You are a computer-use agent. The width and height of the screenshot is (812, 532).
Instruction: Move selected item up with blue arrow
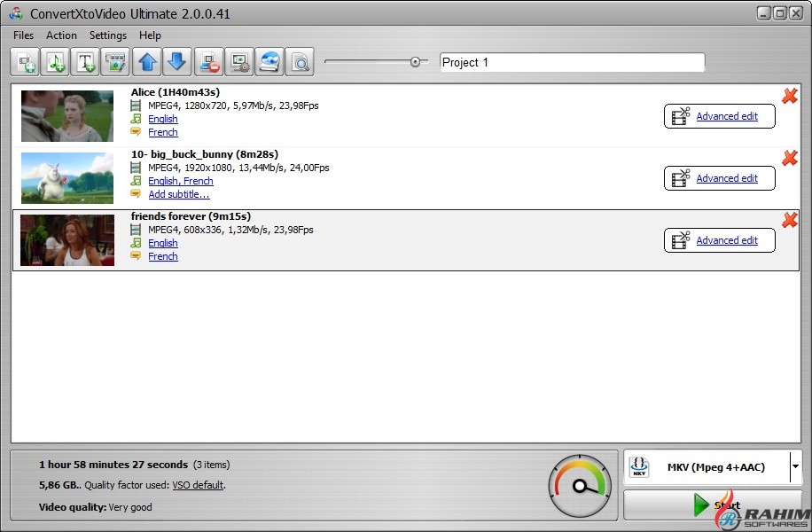coord(147,62)
